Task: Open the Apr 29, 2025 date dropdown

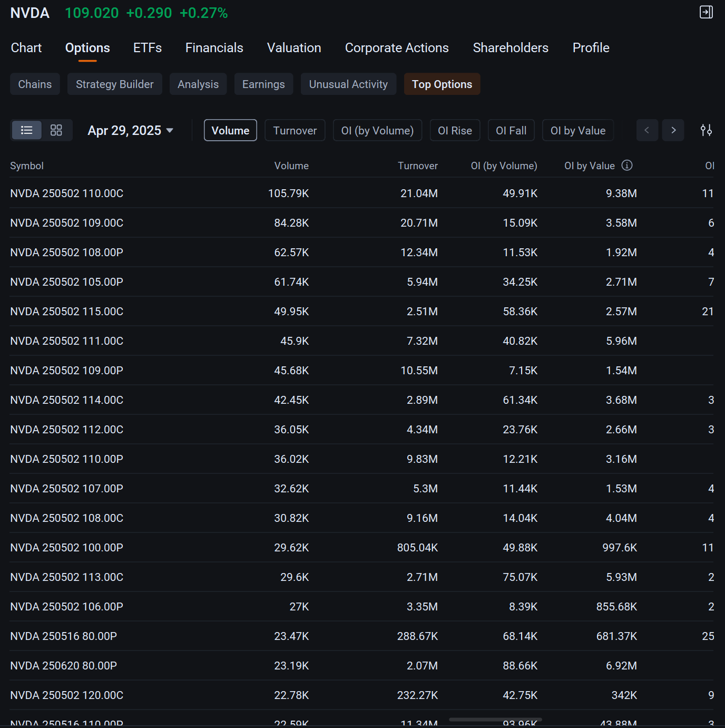Action: point(131,130)
